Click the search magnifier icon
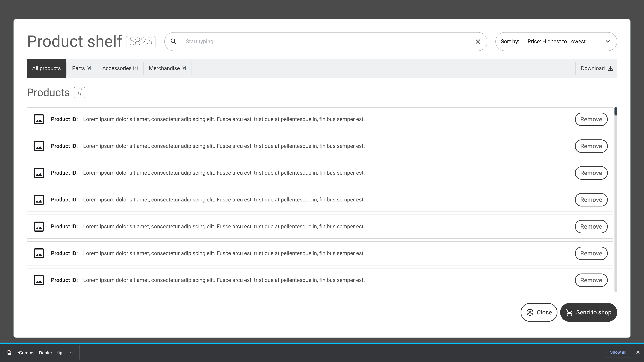The image size is (644, 362). tap(174, 41)
